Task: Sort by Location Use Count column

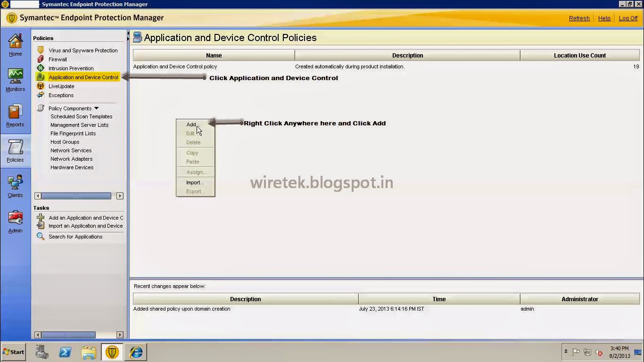Action: (x=579, y=55)
